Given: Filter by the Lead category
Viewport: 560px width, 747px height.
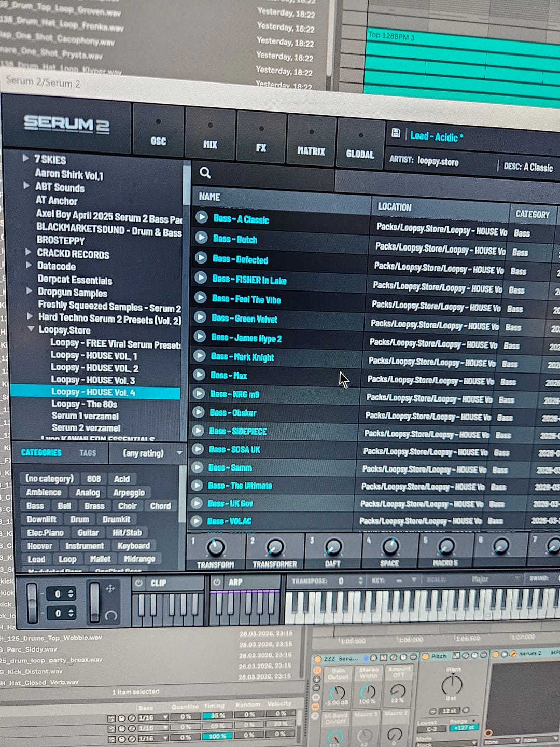Looking at the screenshot, I should pyautogui.click(x=36, y=559).
